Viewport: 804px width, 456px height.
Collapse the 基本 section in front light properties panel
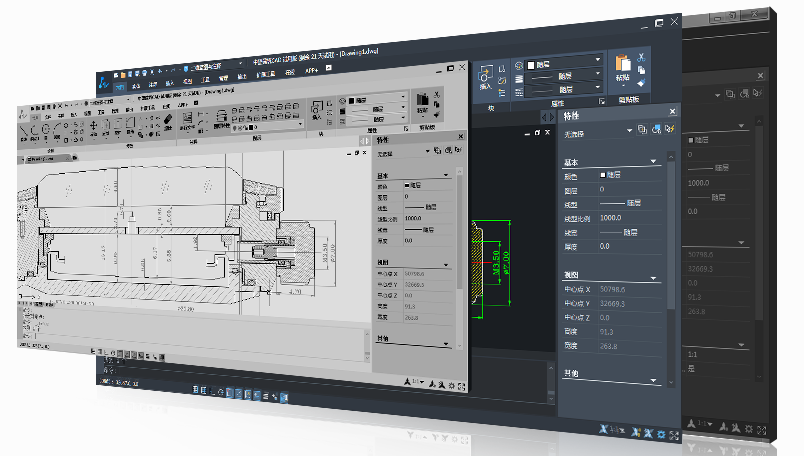click(x=446, y=175)
